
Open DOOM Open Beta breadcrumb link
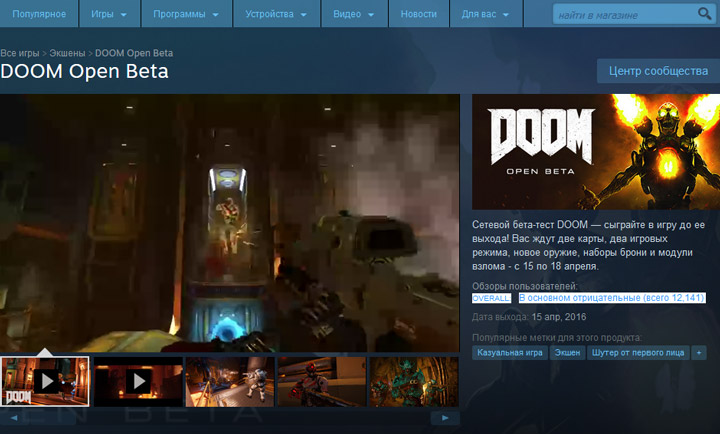134,53
